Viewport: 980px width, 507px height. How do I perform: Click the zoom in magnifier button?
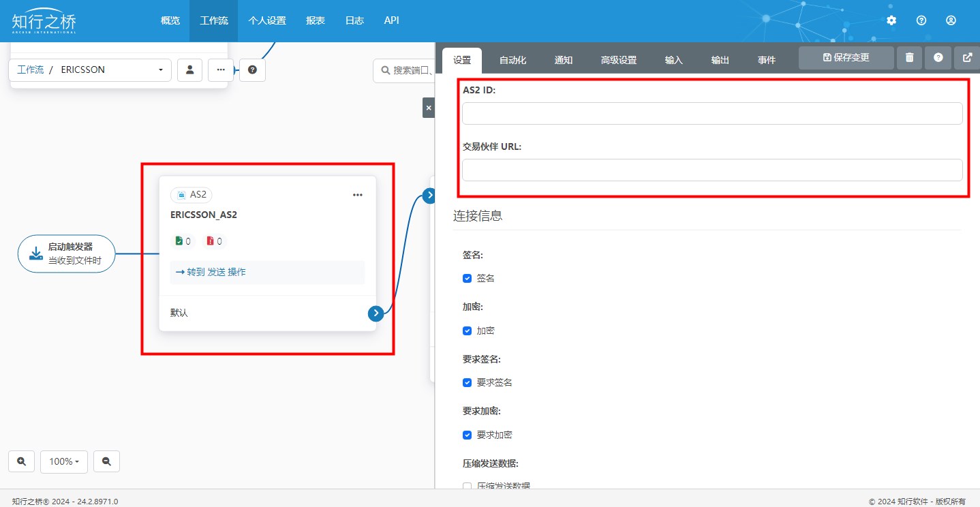(x=21, y=461)
